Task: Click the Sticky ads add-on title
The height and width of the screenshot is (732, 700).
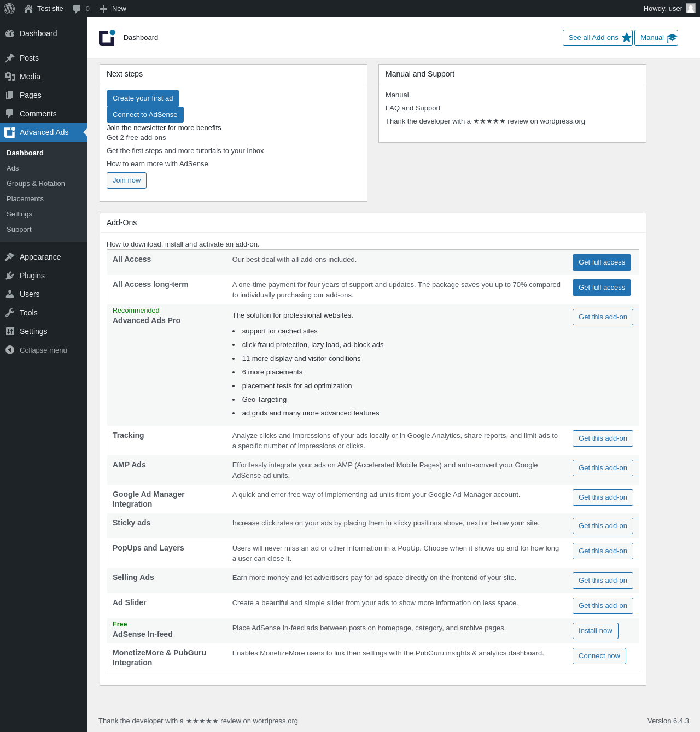Action: [x=131, y=523]
